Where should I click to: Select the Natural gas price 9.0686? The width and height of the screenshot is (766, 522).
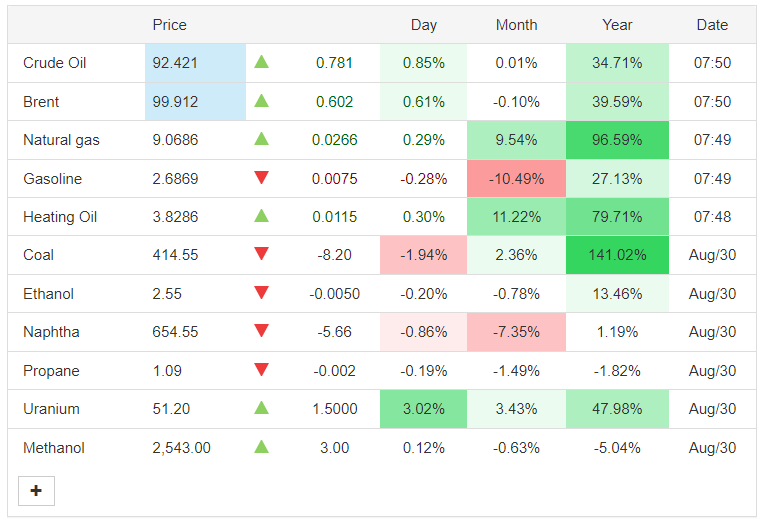(175, 140)
